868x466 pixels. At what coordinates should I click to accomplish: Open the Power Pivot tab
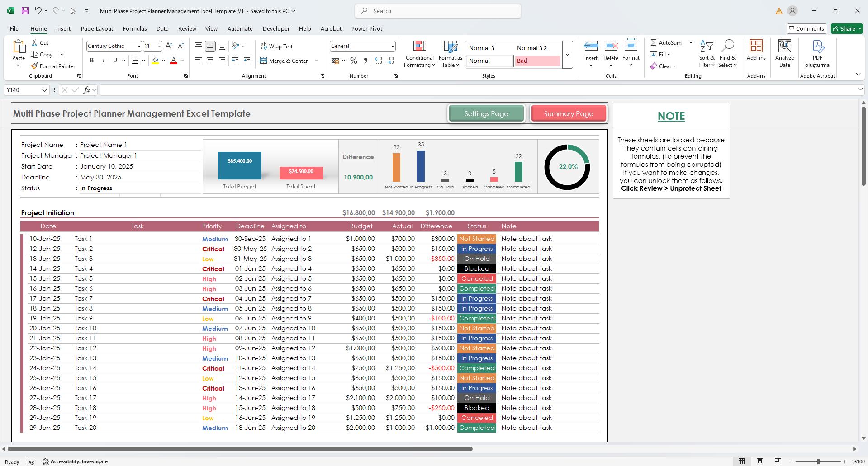click(x=367, y=28)
